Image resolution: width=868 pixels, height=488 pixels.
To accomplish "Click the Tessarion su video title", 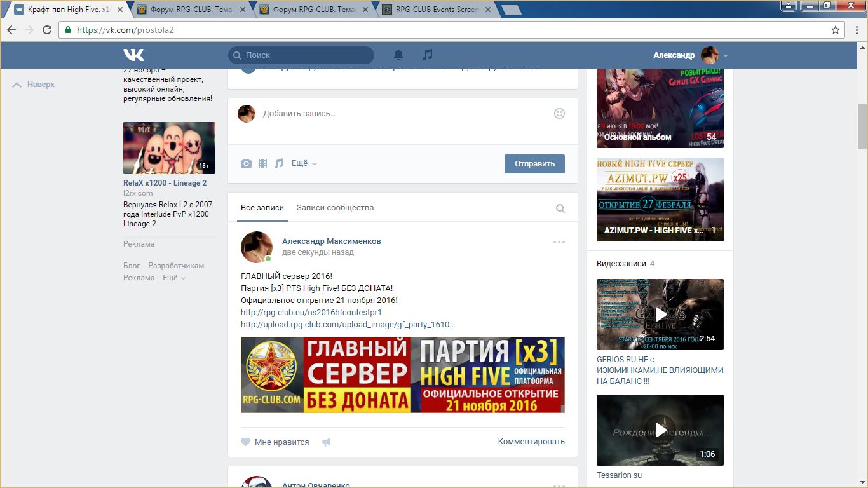I will (619, 475).
